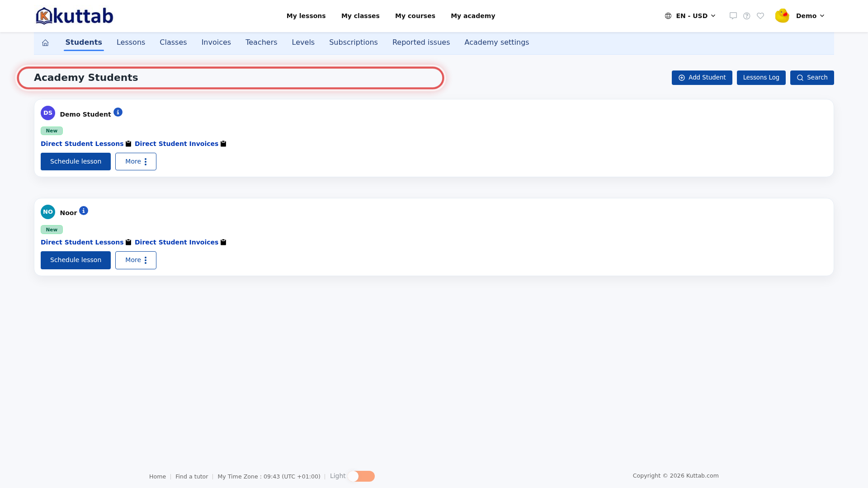The width and height of the screenshot is (868, 488).
Task: Show info icon next to Noor
Action: click(x=84, y=211)
